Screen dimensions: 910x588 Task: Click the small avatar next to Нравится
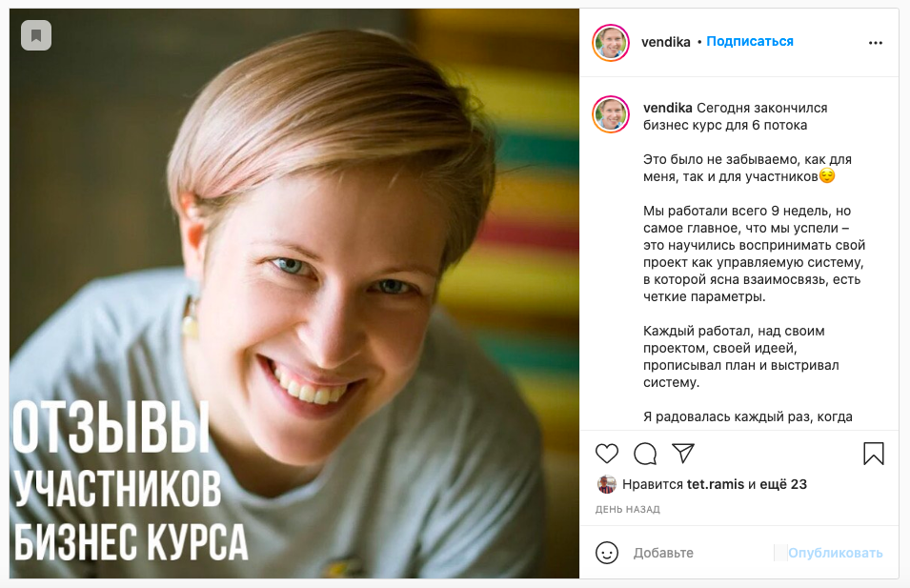pos(606,484)
